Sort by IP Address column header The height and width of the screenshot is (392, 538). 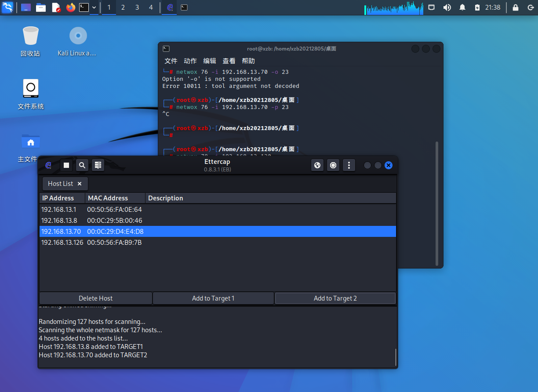point(62,198)
